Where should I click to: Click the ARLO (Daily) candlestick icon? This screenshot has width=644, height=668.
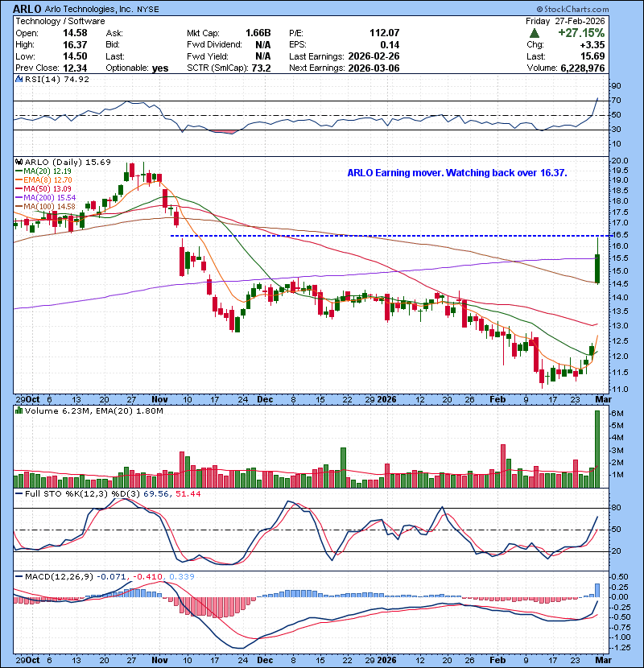19,163
